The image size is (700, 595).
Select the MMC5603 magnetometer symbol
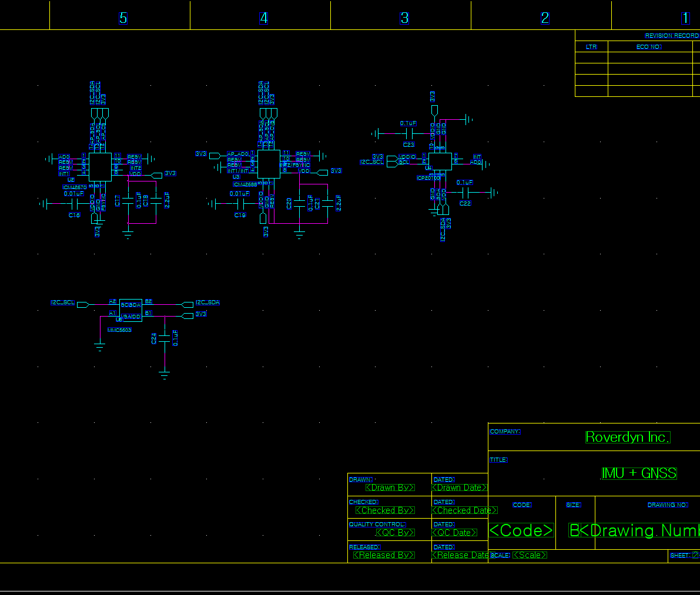coord(130,310)
